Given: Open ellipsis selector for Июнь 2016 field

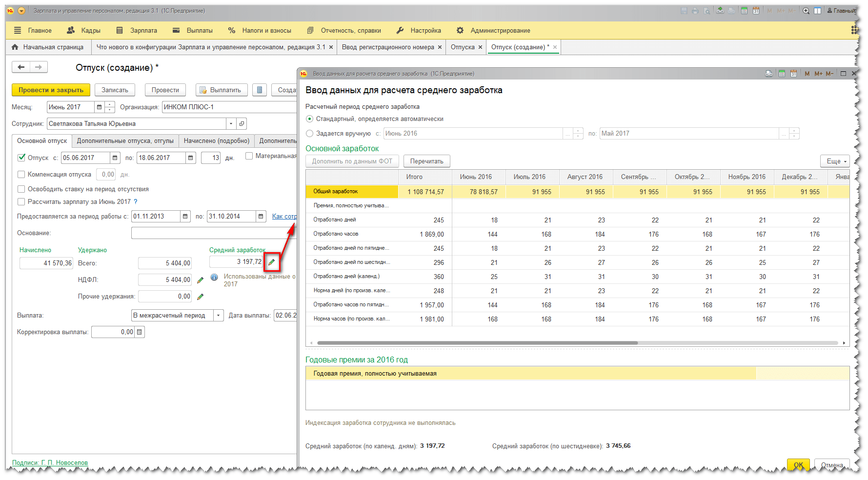Looking at the screenshot, I should tap(568, 133).
